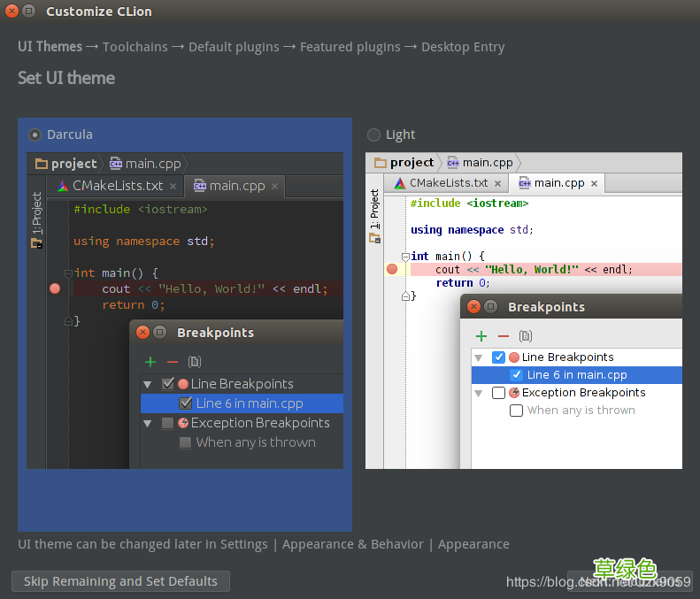Viewport: 700px width, 599px height.
Task: Check When any is thrown checkbox, Light
Action: pos(516,411)
